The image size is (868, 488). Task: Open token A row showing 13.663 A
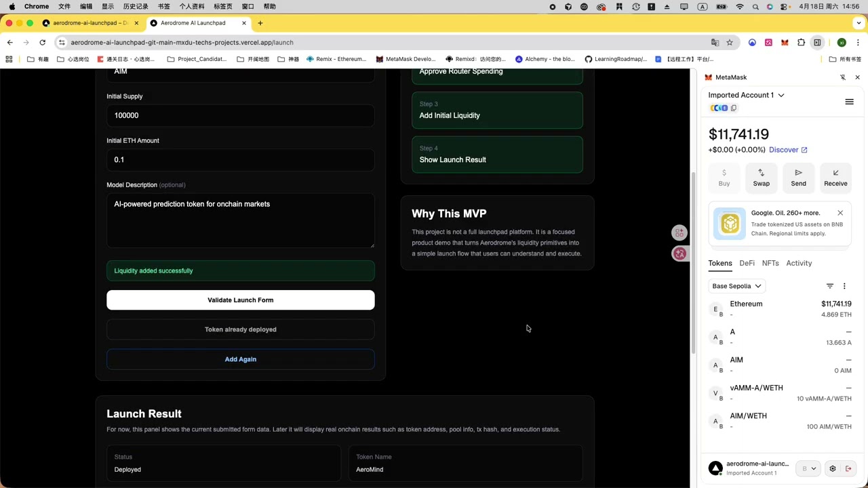click(780, 337)
